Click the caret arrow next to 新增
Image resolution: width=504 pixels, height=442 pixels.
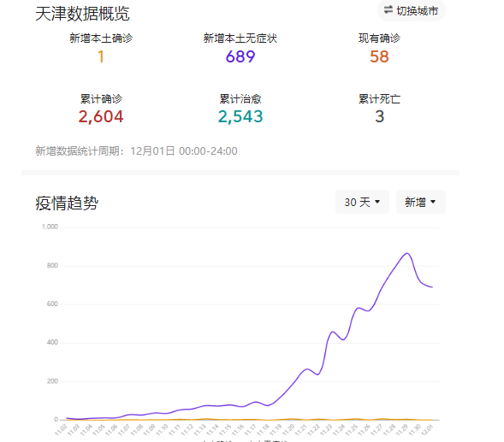433,202
